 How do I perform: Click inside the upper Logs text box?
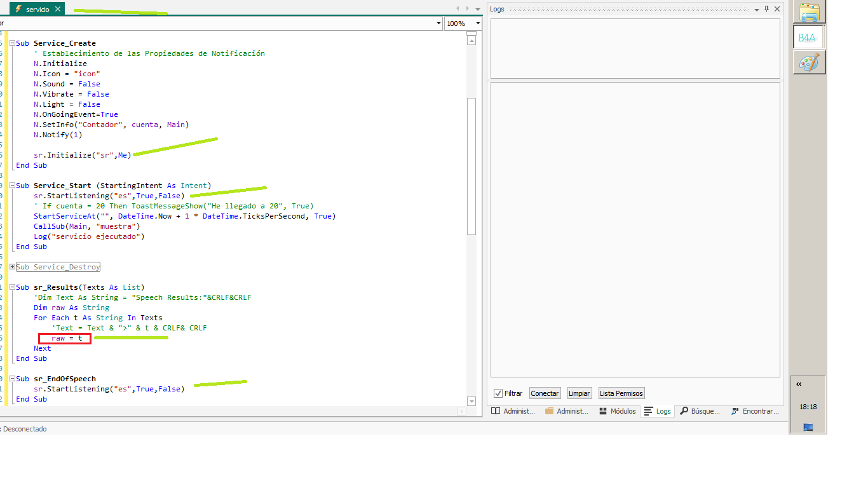(635, 48)
